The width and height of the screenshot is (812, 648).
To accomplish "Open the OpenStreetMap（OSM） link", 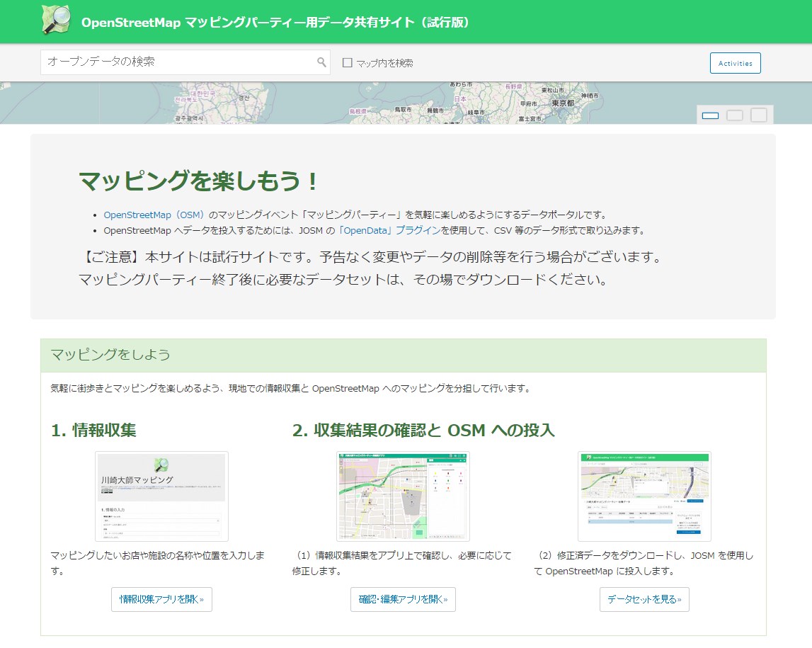I will click(154, 215).
